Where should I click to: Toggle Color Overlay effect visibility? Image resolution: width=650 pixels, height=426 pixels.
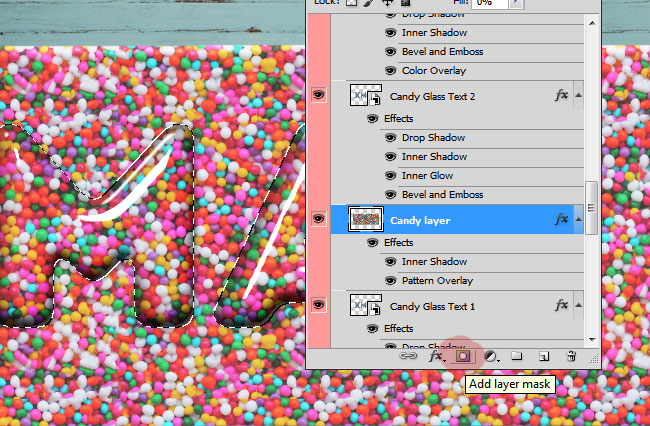(x=390, y=71)
